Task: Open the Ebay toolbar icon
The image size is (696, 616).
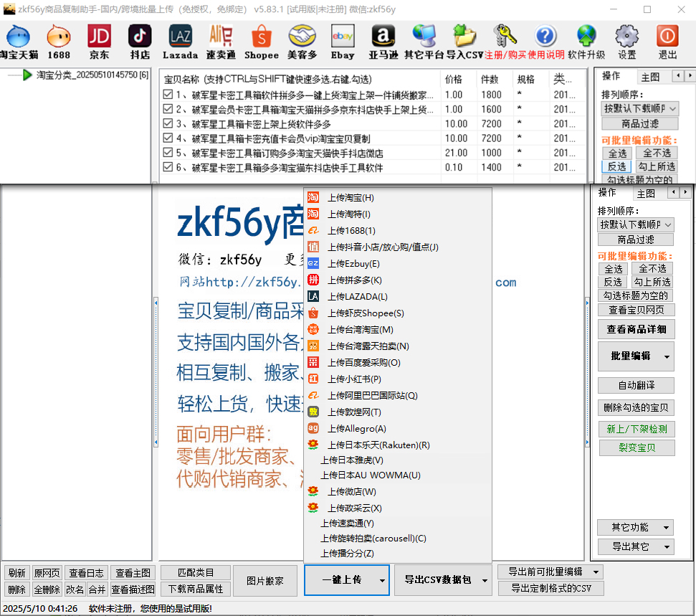Action: [343, 42]
